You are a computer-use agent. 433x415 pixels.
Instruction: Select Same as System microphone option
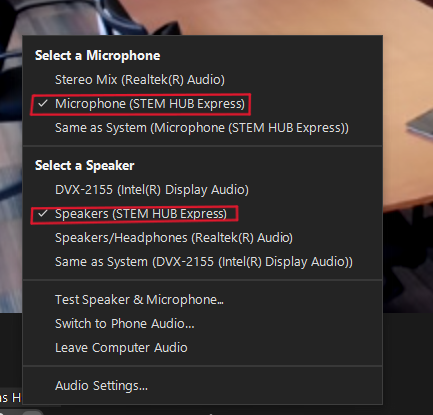tap(202, 128)
